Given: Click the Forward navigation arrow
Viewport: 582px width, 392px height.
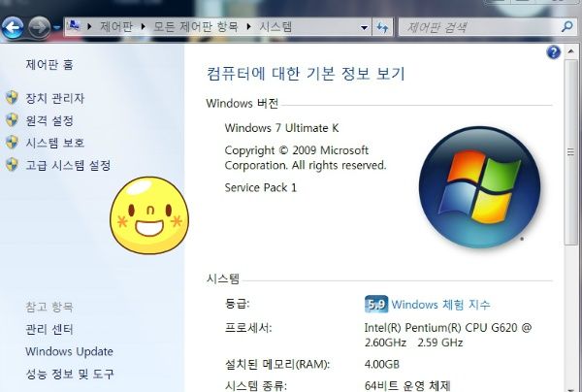Looking at the screenshot, I should (39, 27).
